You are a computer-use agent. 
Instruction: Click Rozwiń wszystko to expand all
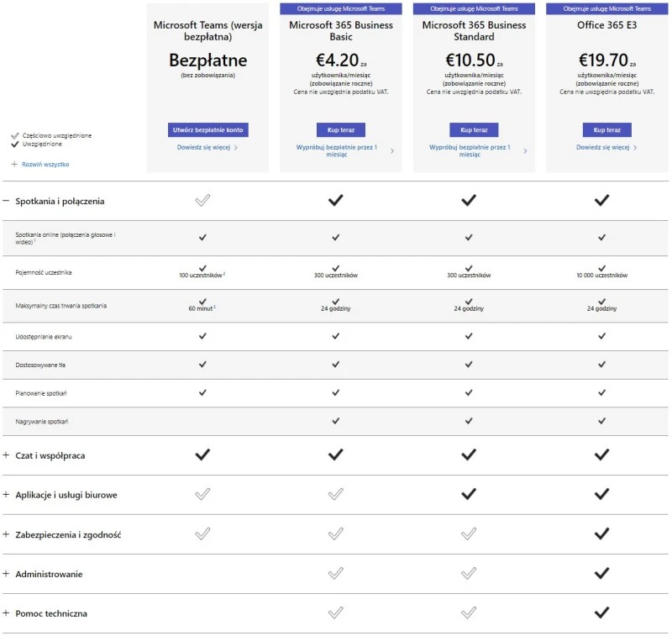(45, 164)
